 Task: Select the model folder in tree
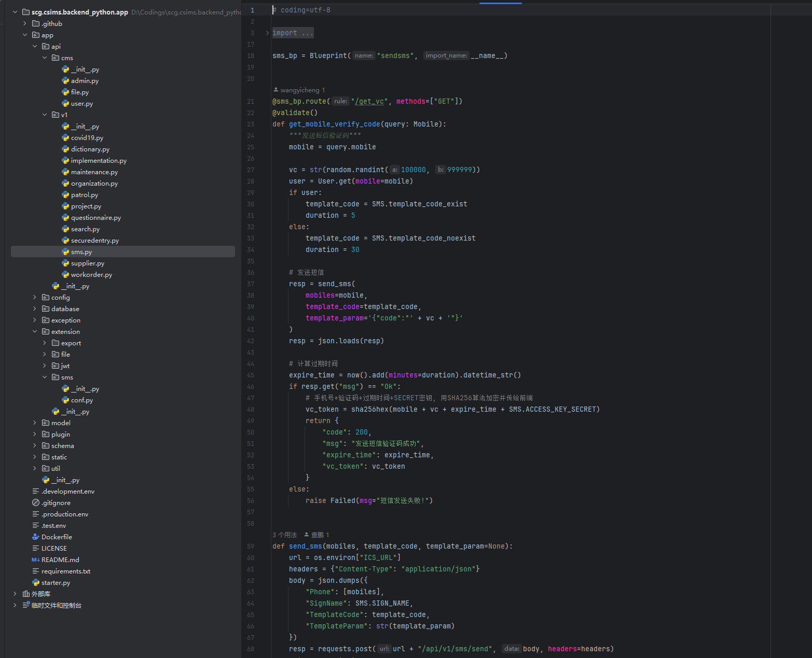tap(61, 423)
